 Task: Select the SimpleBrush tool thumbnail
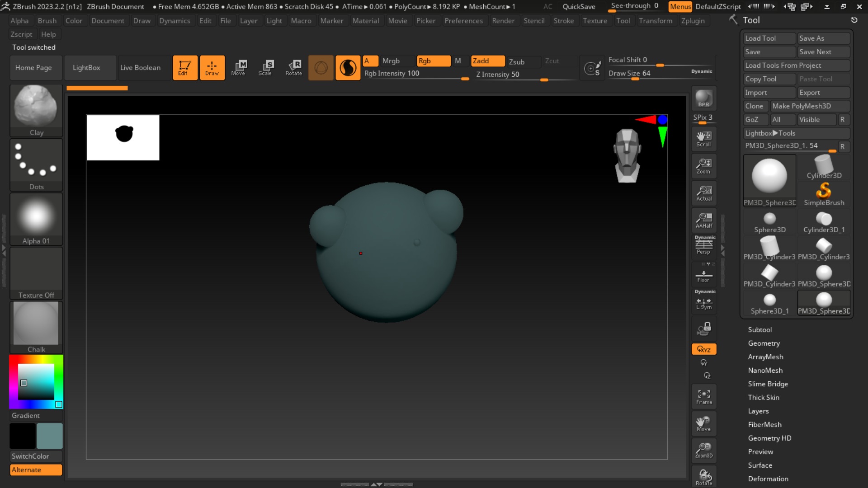pos(823,194)
